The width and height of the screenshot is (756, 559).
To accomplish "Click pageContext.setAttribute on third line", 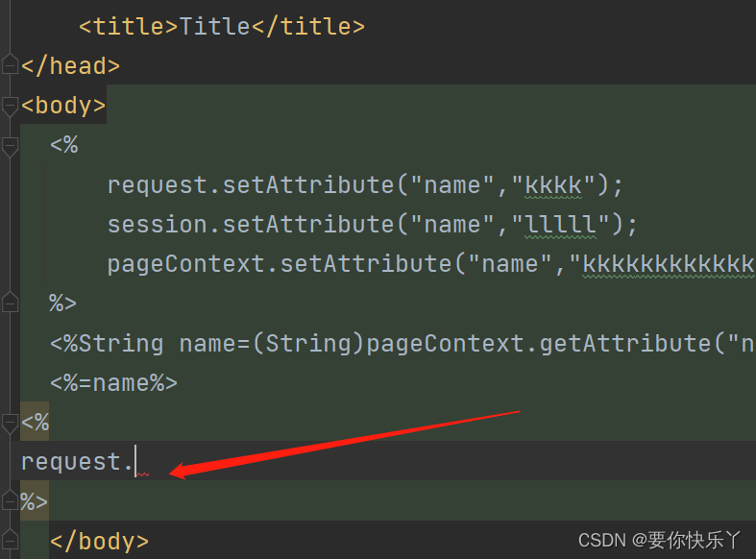I will point(279,263).
